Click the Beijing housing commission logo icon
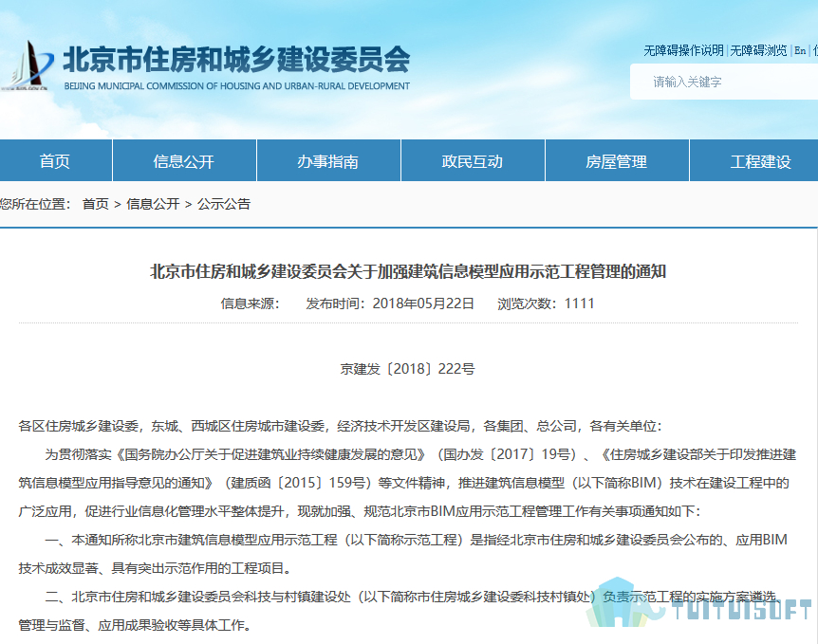Viewport: 818px width, 644px height. click(28, 66)
